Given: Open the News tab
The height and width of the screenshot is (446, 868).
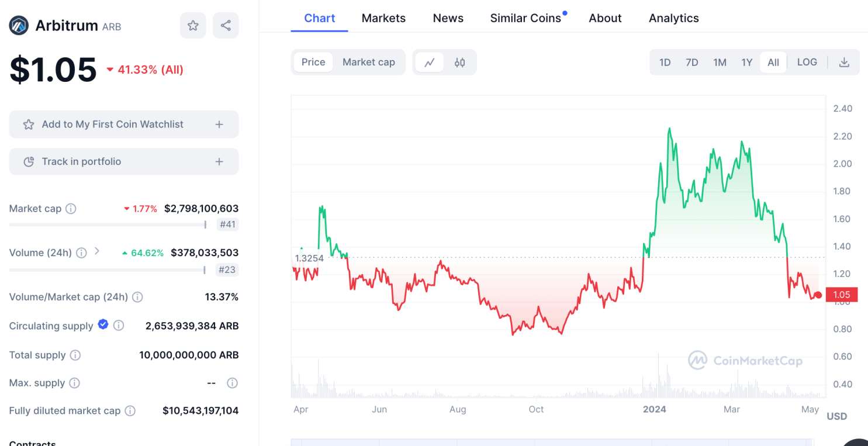Looking at the screenshot, I should pyautogui.click(x=448, y=18).
